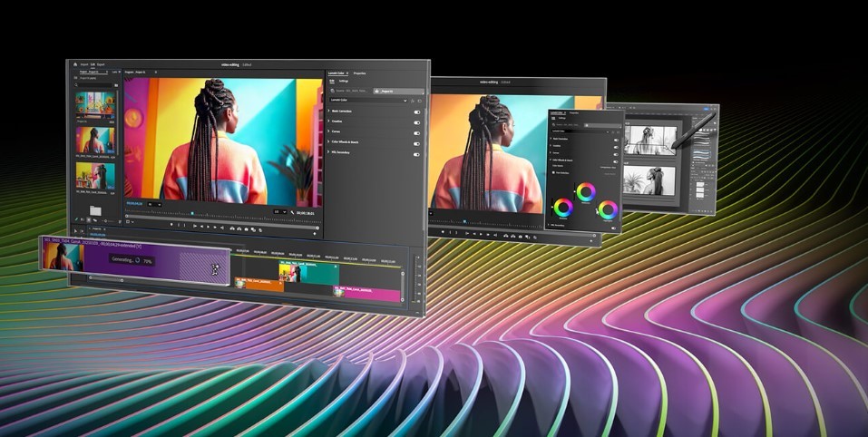Click the Project panel search field
Image resolution: width=868 pixels, height=437 pixels.
[95, 85]
